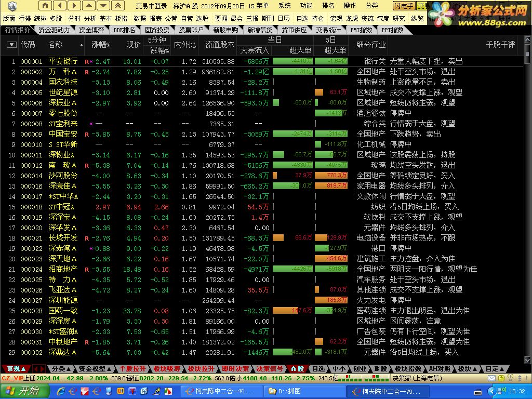This screenshot has width=532, height=399.
Task: Click the 千股千评 column header
Action: (x=500, y=45)
